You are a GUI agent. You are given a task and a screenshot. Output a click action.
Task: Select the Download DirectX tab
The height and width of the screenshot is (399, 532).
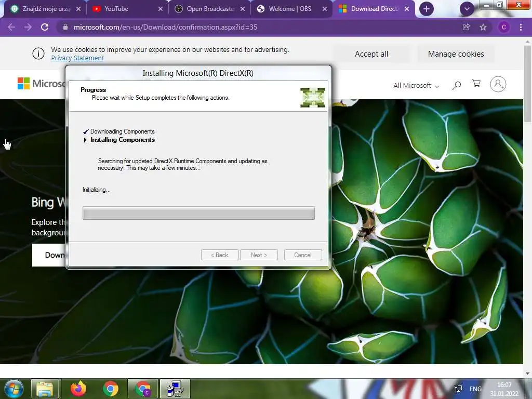(x=373, y=9)
